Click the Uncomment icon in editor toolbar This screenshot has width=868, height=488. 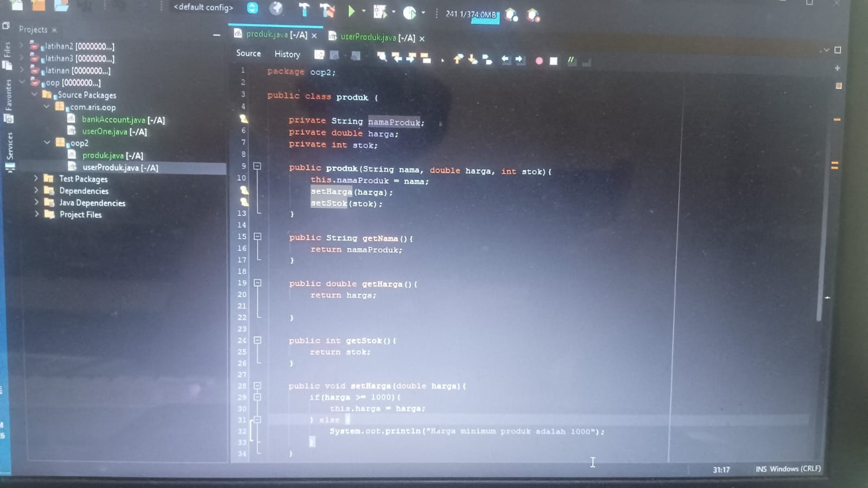coord(586,62)
